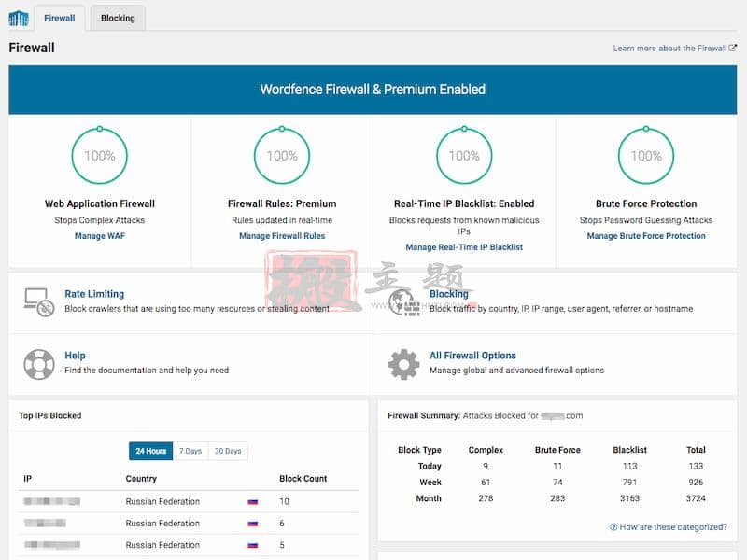Click the external link icon beside Learn more
Screen dimensions: 747x560
pyautogui.click(x=733, y=48)
